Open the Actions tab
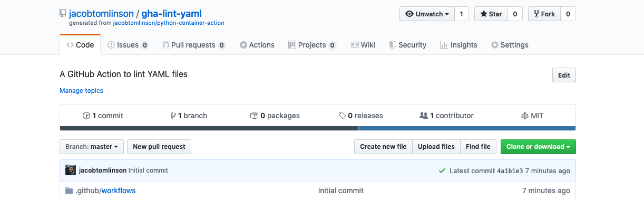The width and height of the screenshot is (644, 199). (x=257, y=45)
